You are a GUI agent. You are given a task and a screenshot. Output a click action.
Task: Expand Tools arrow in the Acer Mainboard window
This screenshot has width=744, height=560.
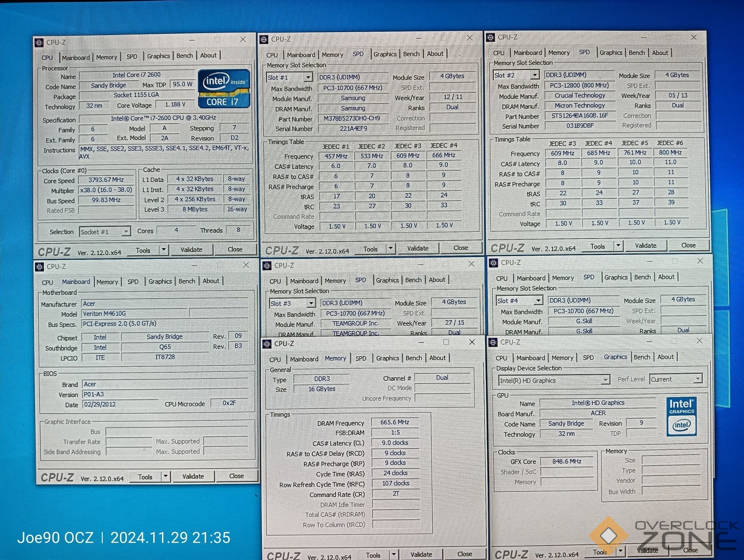165,476
